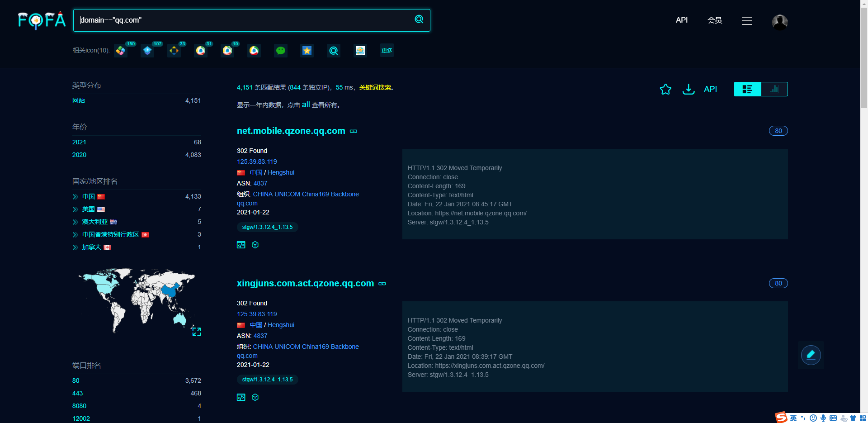Select the related icon with count 19
Viewport: 868px width, 423px height.
tap(227, 51)
